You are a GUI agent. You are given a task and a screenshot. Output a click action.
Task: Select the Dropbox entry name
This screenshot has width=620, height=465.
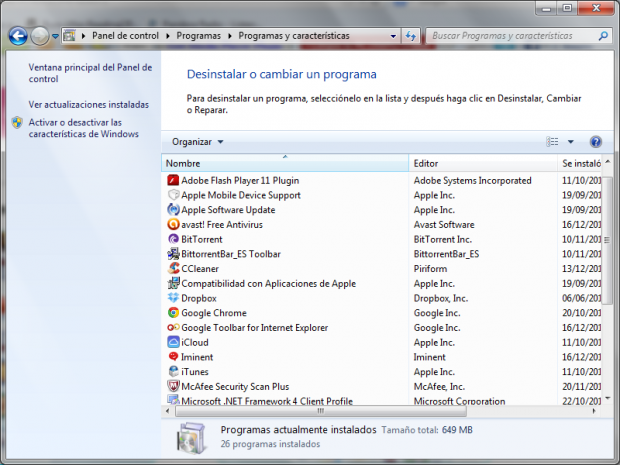coord(199,298)
